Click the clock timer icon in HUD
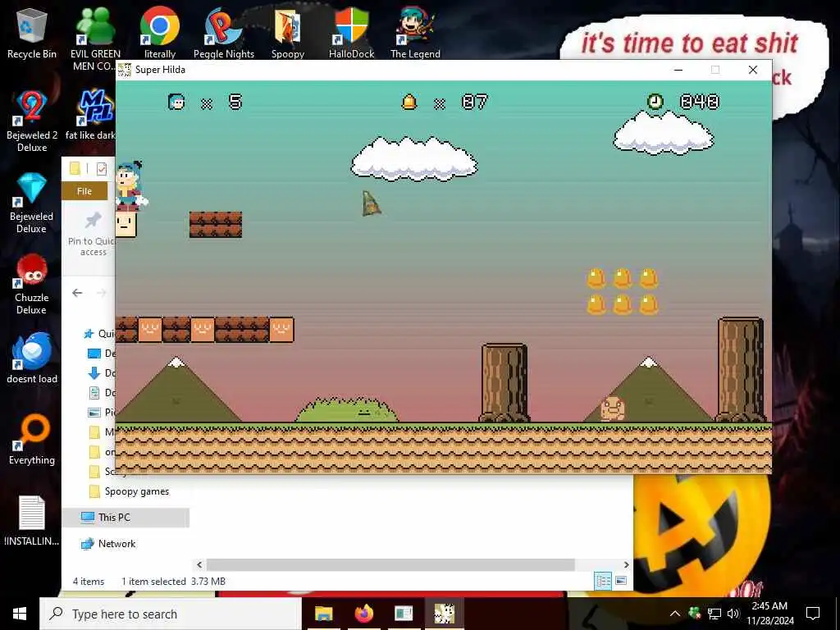The image size is (840, 630). pyautogui.click(x=655, y=101)
